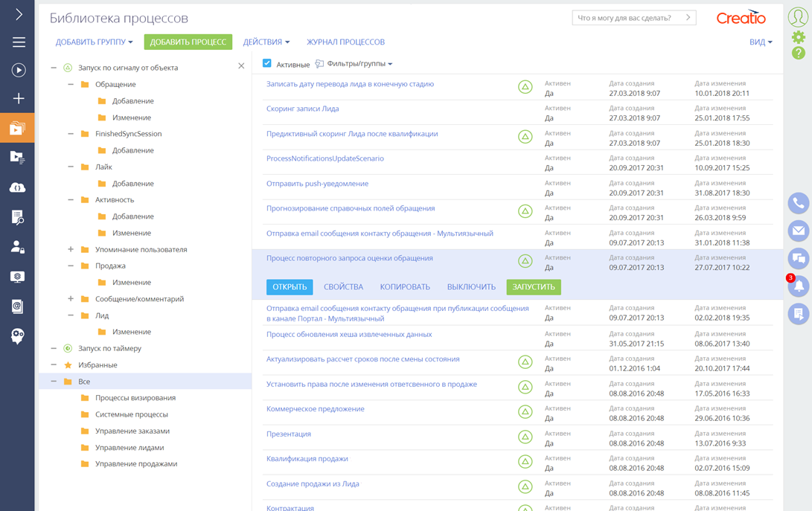Open the Вид menu
Screen dimensions: 812x511
(760, 42)
